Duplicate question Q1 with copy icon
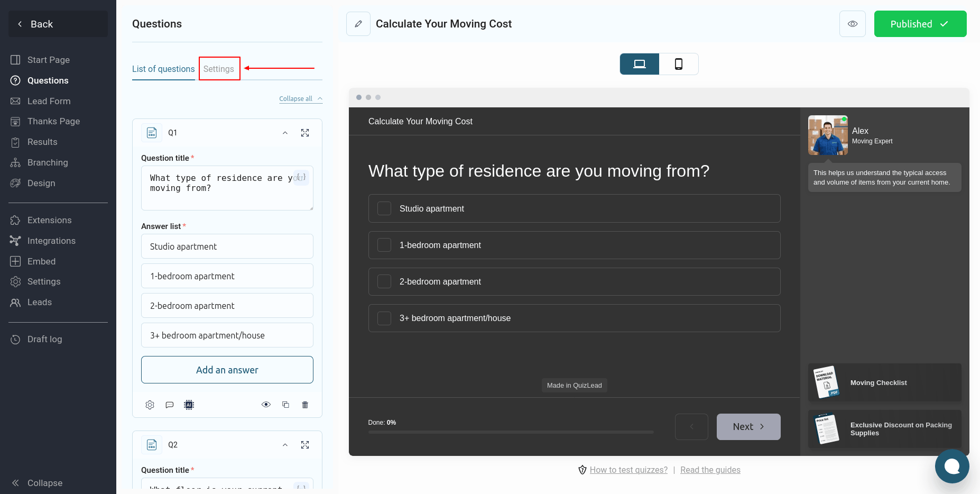Viewport: 980px width, 494px height. [285, 405]
